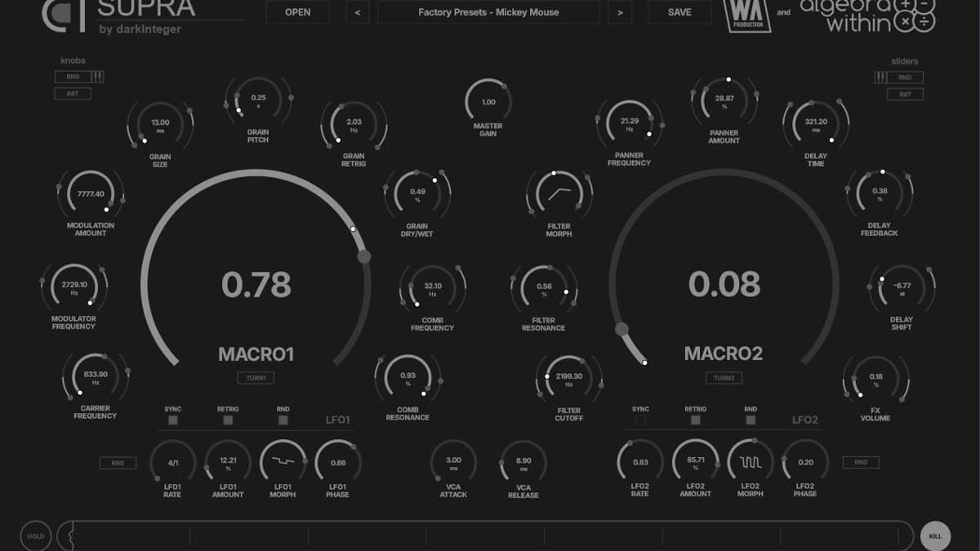Click the W.A. Production logo
This screenshot has height=551, width=980.
[747, 15]
